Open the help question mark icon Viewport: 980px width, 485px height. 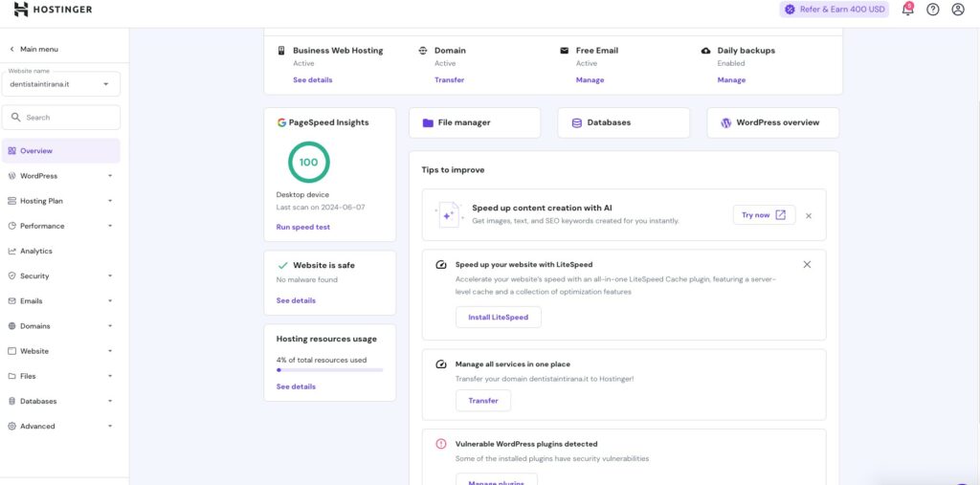(x=932, y=10)
